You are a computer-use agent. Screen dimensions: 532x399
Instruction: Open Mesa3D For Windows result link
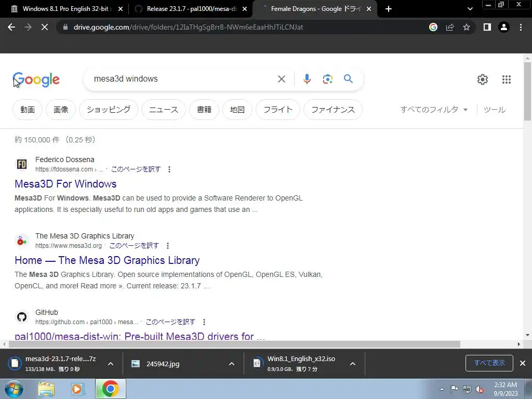pos(65,184)
